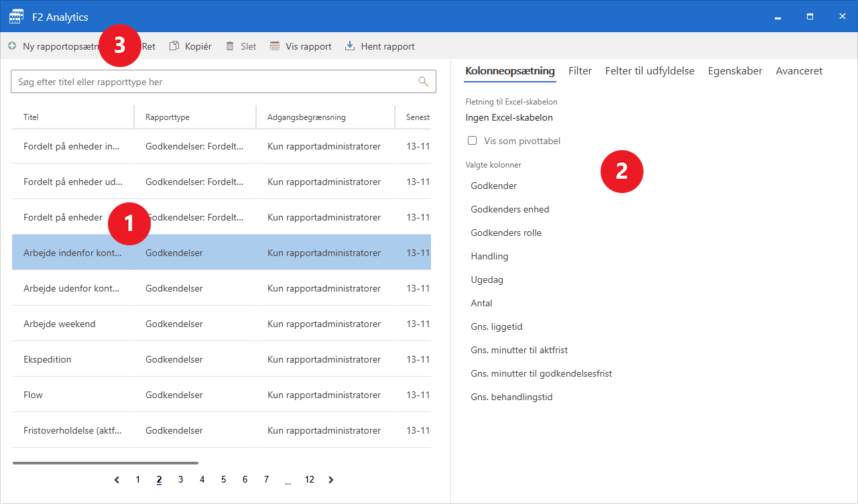Go to page 3
The height and width of the screenshot is (504, 858).
[181, 480]
